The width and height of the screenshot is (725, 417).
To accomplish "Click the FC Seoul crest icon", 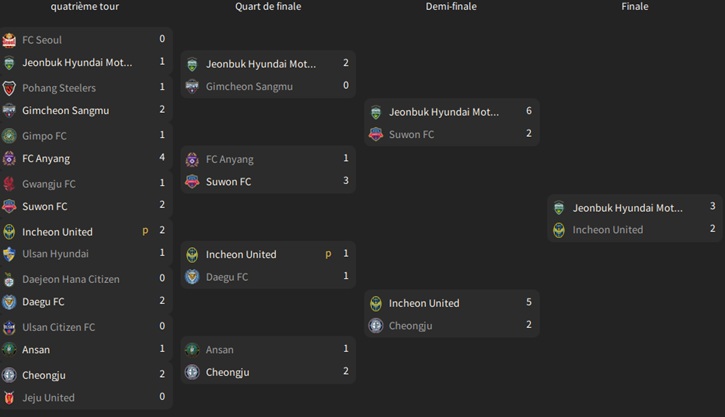I will coord(10,40).
